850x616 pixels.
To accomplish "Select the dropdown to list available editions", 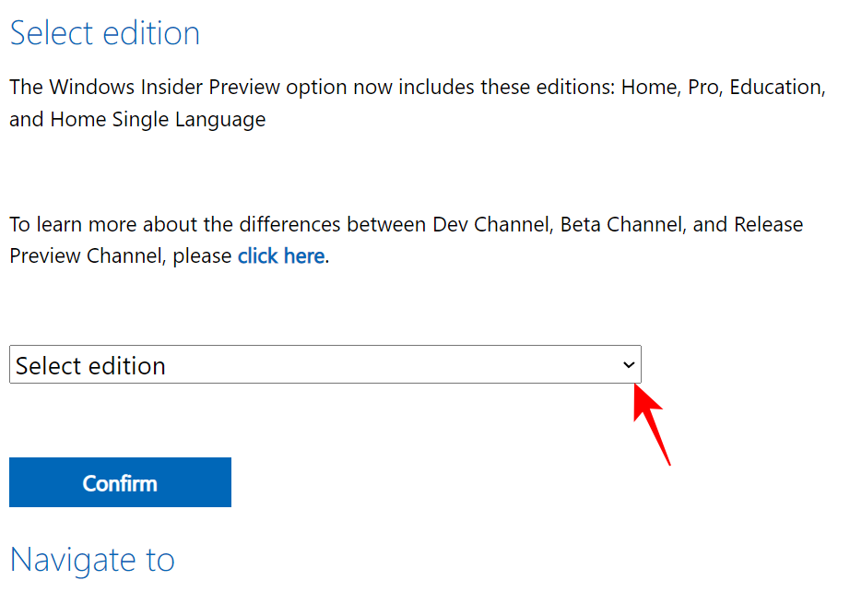I will point(323,365).
